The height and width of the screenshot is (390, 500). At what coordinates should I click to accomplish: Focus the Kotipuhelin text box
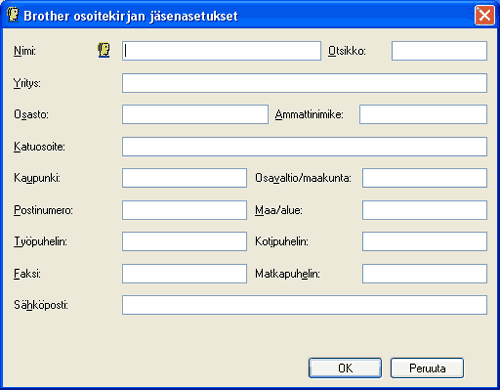(x=424, y=241)
